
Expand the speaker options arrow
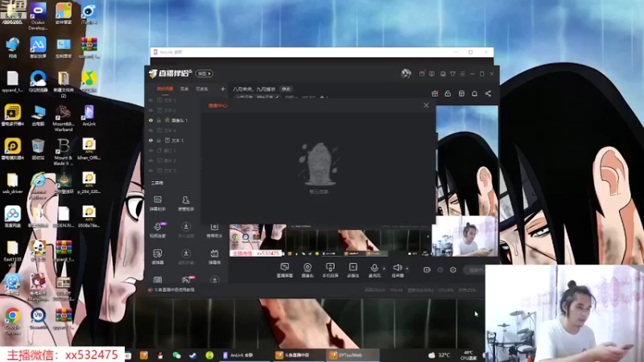[x=407, y=269]
